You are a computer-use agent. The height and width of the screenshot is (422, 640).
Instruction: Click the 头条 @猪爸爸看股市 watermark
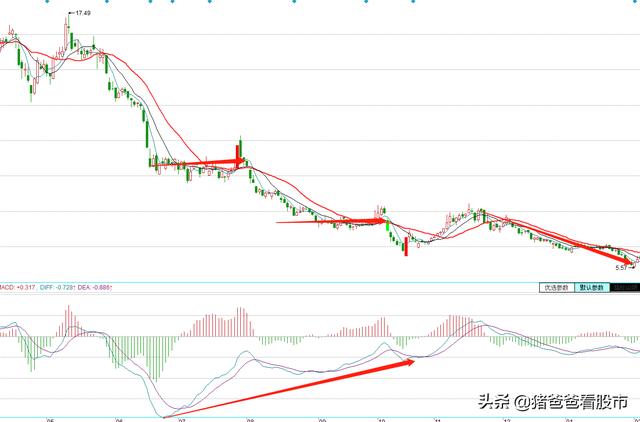tap(553, 402)
